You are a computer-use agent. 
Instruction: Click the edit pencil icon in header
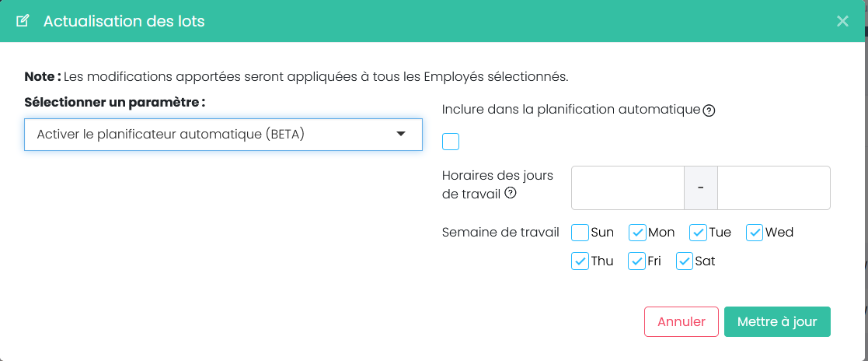click(23, 21)
